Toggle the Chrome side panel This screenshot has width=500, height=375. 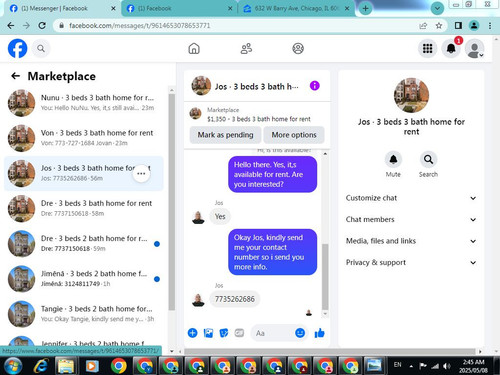[x=458, y=25]
